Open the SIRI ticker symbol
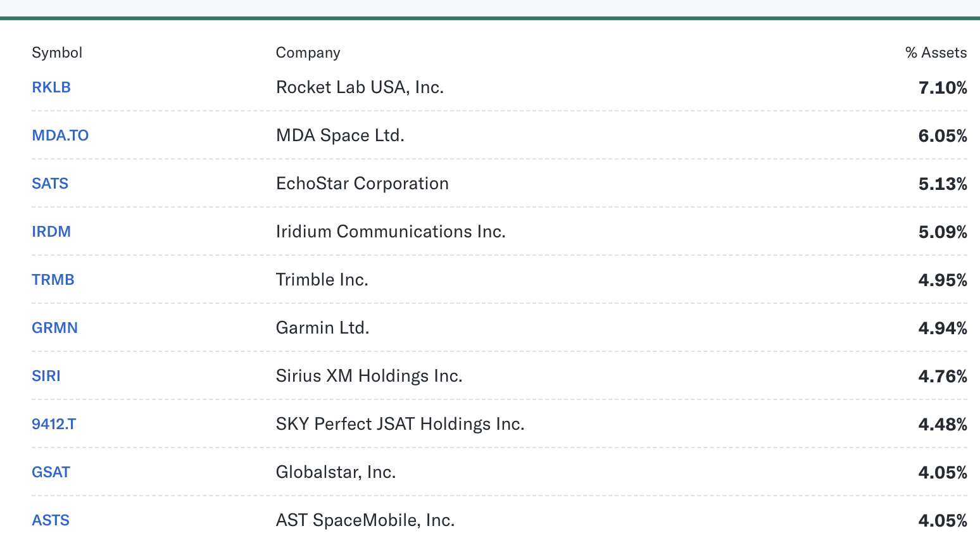Viewport: 980px width, 557px height. pos(46,376)
